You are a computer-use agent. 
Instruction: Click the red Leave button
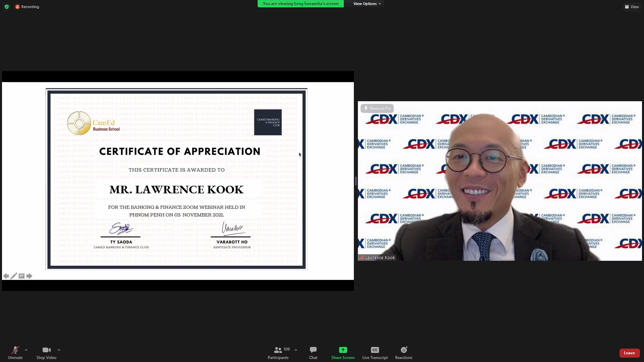[x=629, y=353]
